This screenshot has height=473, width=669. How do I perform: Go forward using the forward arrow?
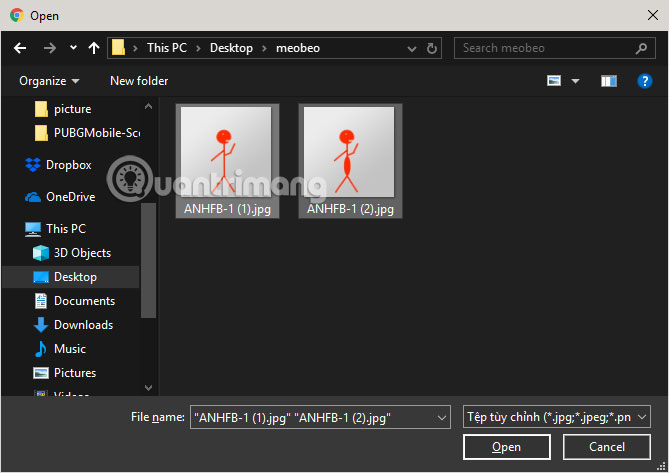49,48
